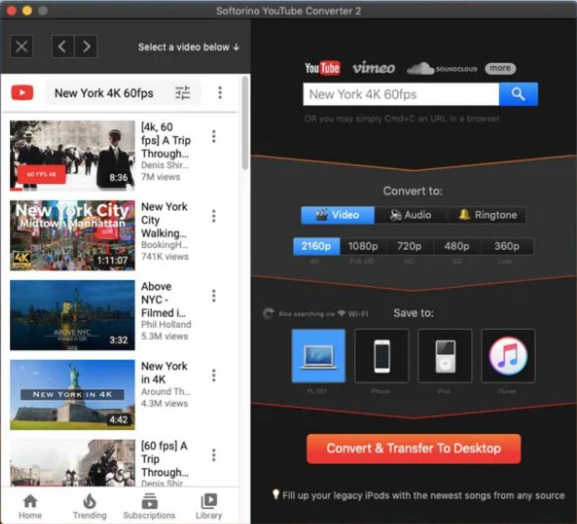Click the Select a video below hint

point(189,47)
